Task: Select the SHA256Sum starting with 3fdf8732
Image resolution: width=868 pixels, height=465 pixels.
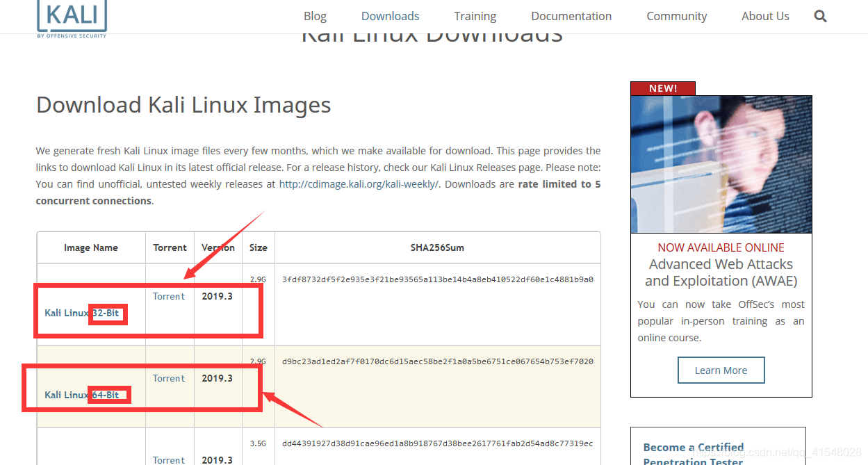Action: tap(438, 279)
